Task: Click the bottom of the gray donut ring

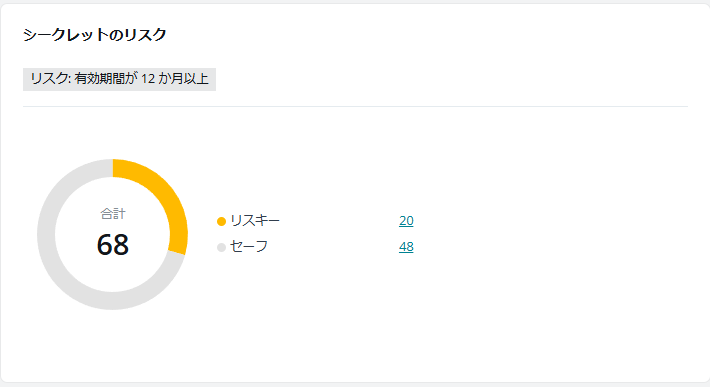Action: pyautogui.click(x=113, y=301)
